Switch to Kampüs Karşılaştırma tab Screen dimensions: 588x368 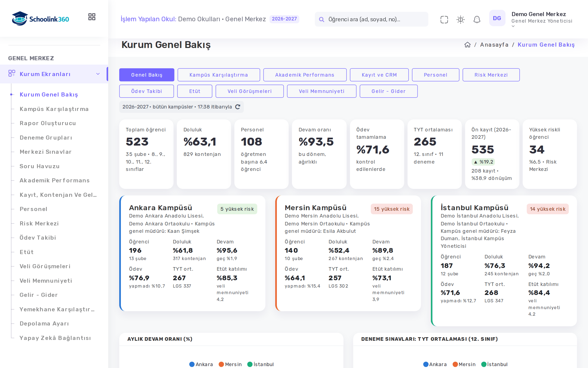click(x=219, y=75)
